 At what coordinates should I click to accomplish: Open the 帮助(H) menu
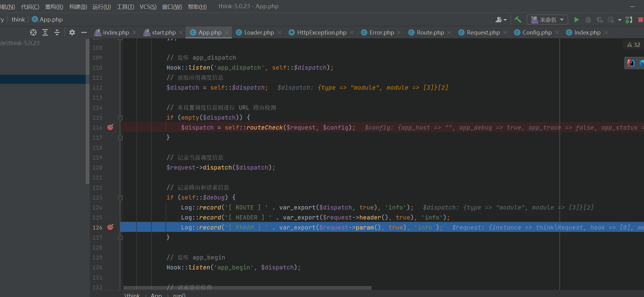[x=197, y=7]
